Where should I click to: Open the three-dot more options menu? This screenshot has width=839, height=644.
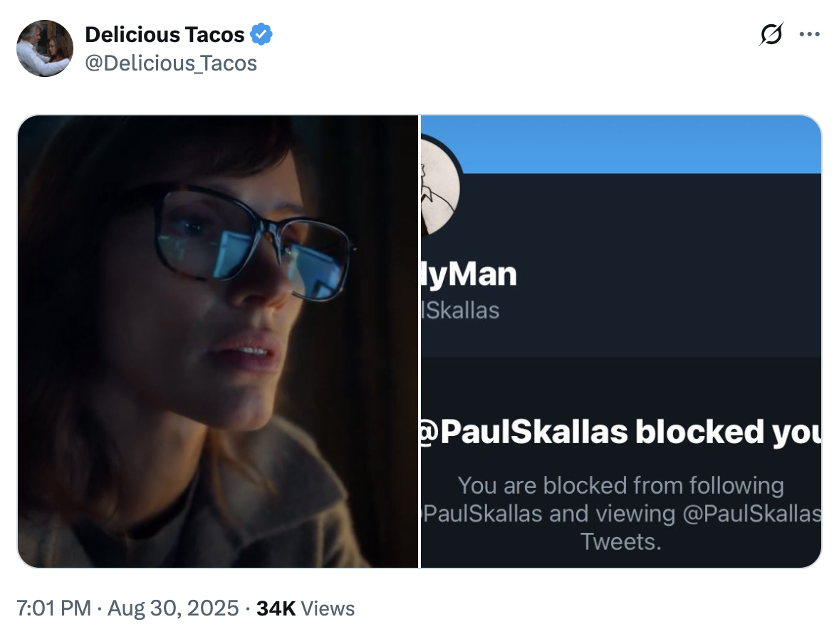(809, 34)
